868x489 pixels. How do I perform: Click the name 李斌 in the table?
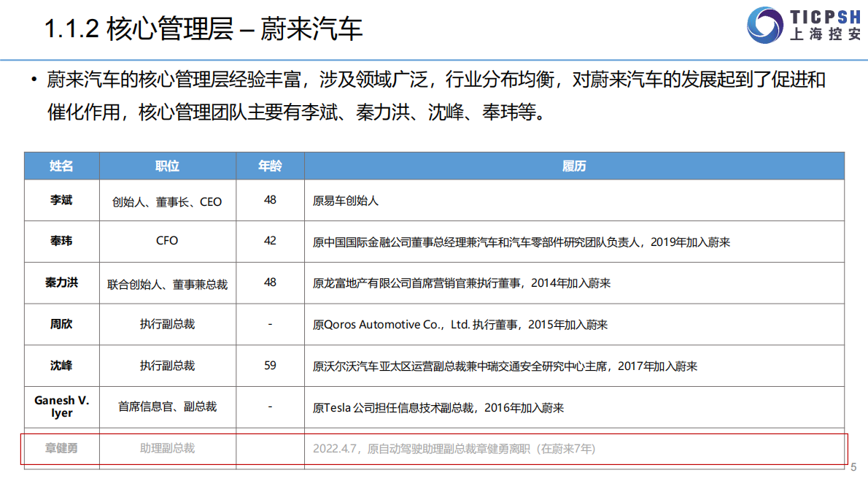(61, 201)
